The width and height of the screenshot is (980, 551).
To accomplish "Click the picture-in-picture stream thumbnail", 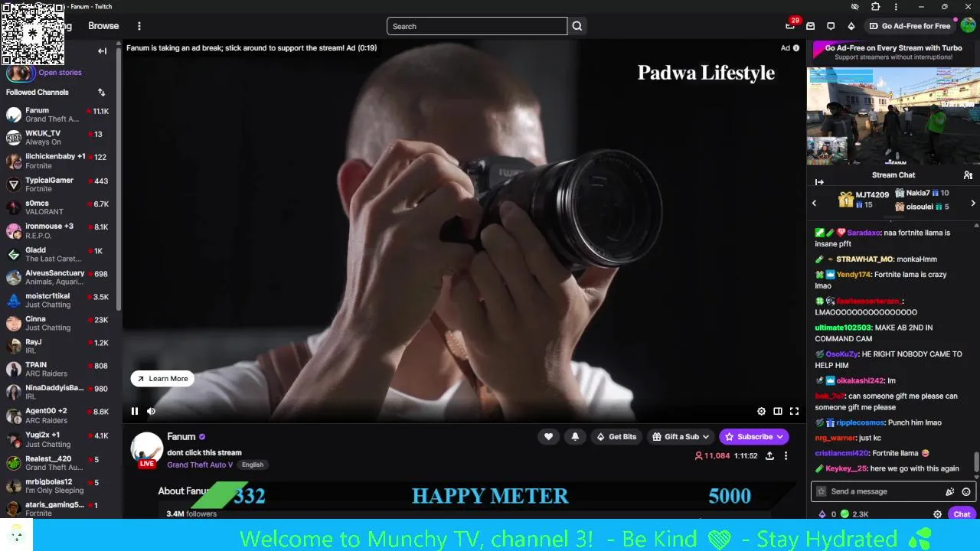I will pyautogui.click(x=893, y=116).
